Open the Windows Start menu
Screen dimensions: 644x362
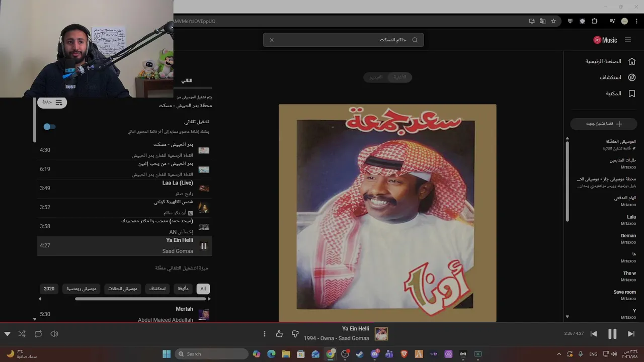point(167,354)
